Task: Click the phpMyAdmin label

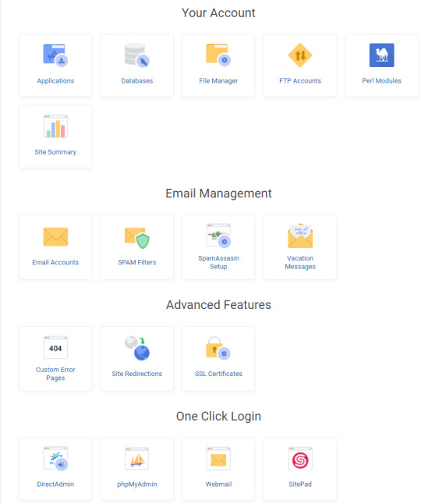Action: pyautogui.click(x=137, y=484)
